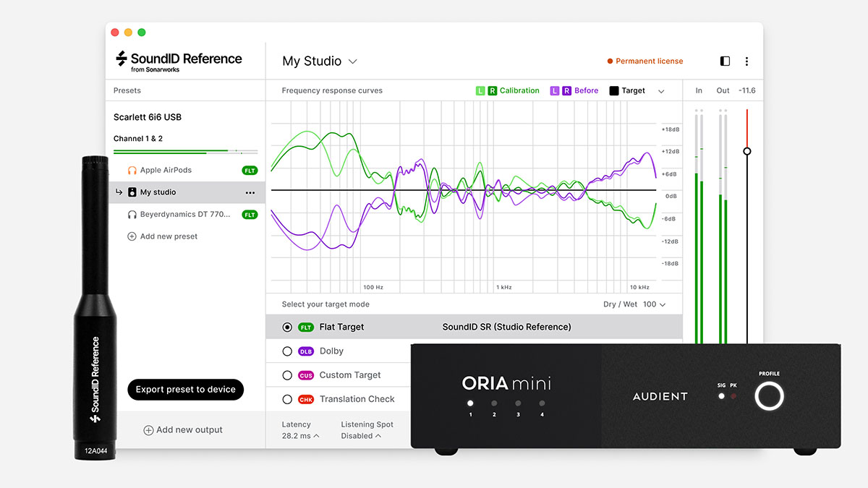The image size is (868, 488).
Task: Open the Target curve dropdown
Action: [x=660, y=90]
